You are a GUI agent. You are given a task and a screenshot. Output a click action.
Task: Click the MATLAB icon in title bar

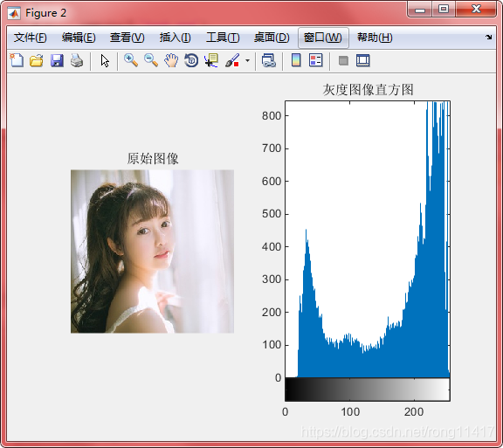click(x=14, y=13)
